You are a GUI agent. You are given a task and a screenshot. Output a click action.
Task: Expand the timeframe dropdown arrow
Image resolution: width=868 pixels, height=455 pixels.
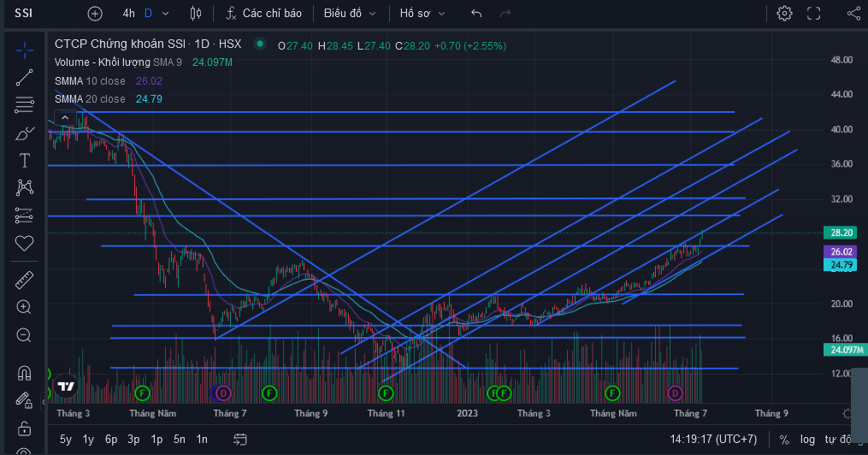(x=166, y=14)
